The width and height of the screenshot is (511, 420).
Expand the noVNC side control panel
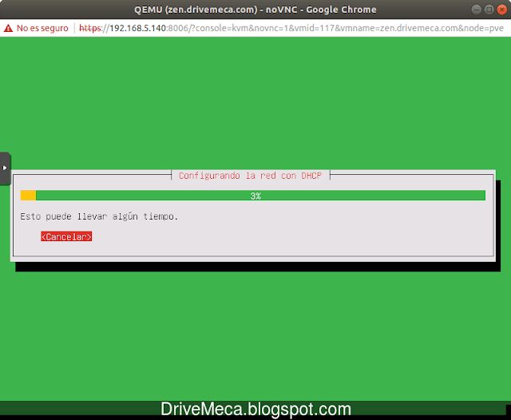pyautogui.click(x=5, y=168)
